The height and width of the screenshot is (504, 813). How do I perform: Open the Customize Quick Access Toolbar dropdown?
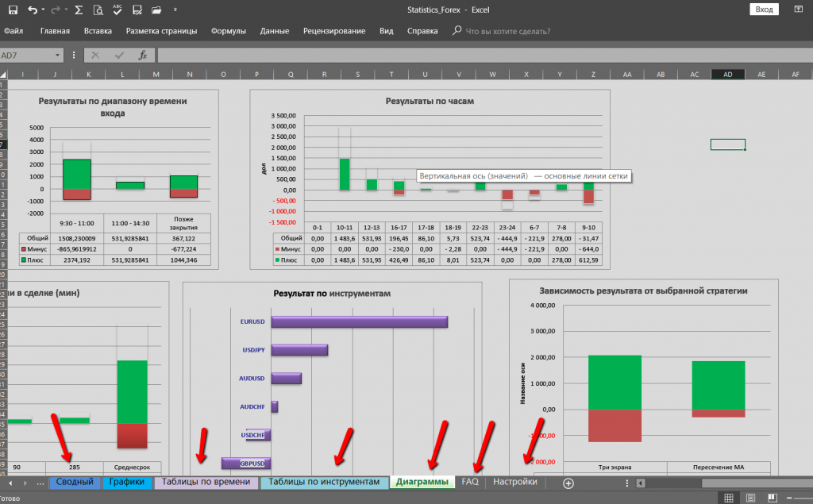click(x=175, y=10)
